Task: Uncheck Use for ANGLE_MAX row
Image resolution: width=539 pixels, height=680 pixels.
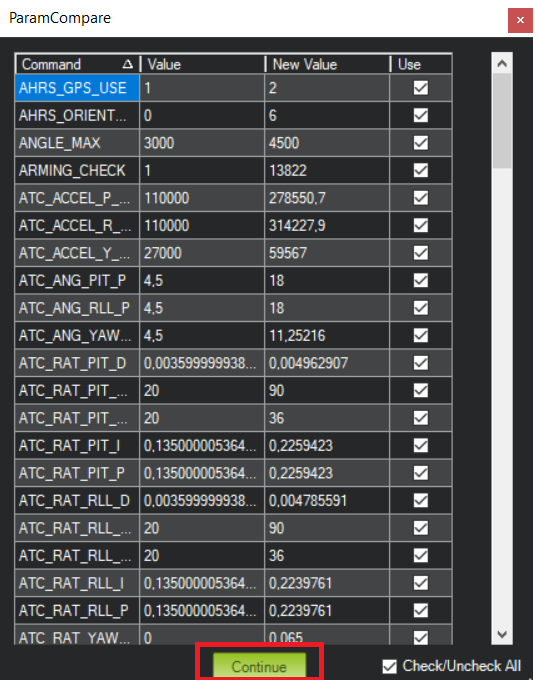Action: [421, 143]
